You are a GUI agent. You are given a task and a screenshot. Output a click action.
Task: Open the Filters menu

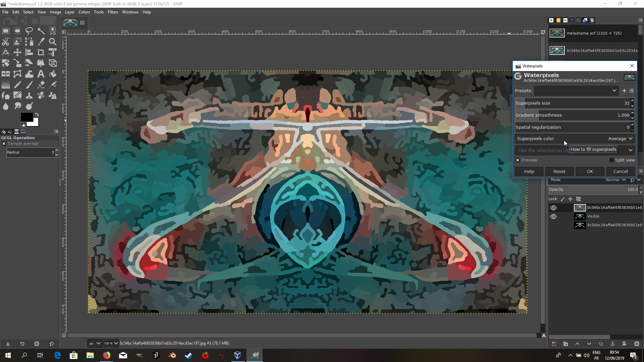pos(113,12)
